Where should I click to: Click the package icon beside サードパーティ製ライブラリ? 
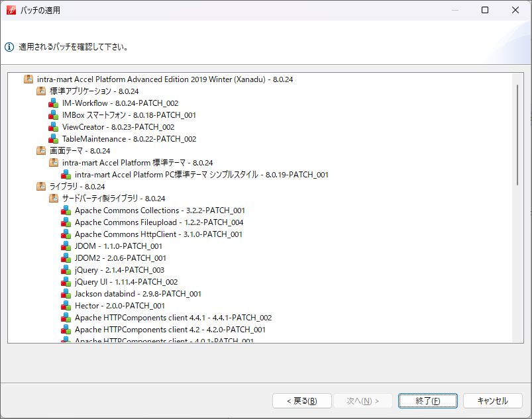[x=54, y=199]
